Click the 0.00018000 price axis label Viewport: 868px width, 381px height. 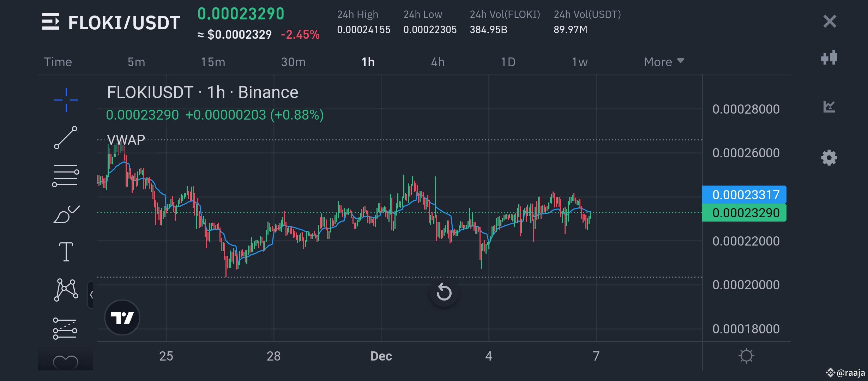(746, 329)
